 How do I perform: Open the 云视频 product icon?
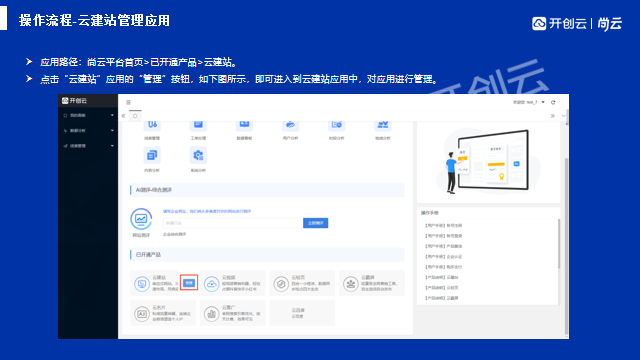[211, 284]
